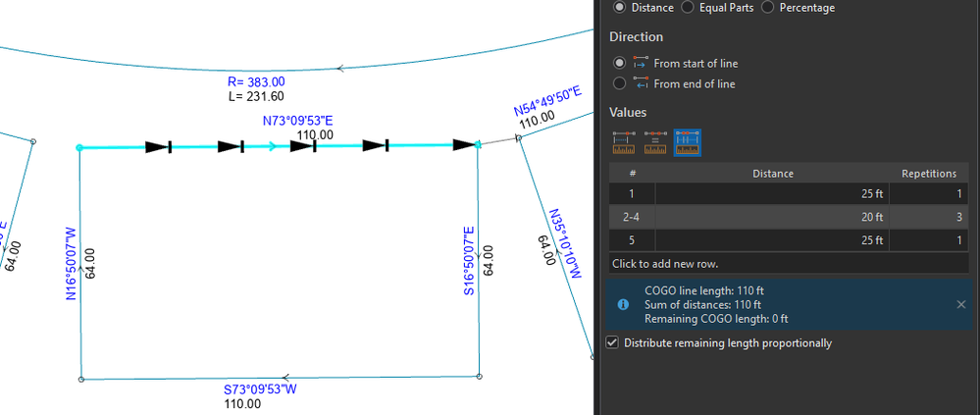The height and width of the screenshot is (415, 980).
Task: Select the Equal Parts radio option
Action: (687, 8)
